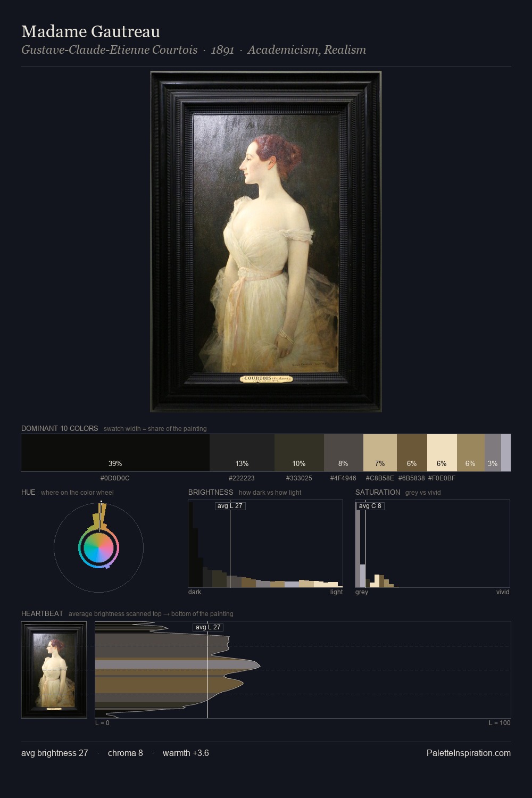Select the 7% beige #C8B58E swatch
This screenshot has width=532, height=798.
pos(380,453)
